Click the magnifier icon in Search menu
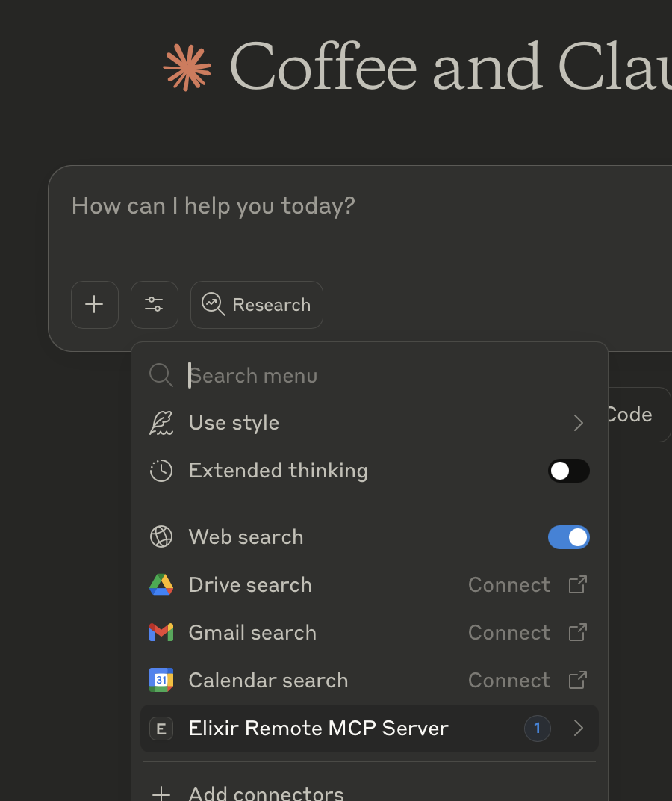Screen dimensions: 672x801 point(161,375)
